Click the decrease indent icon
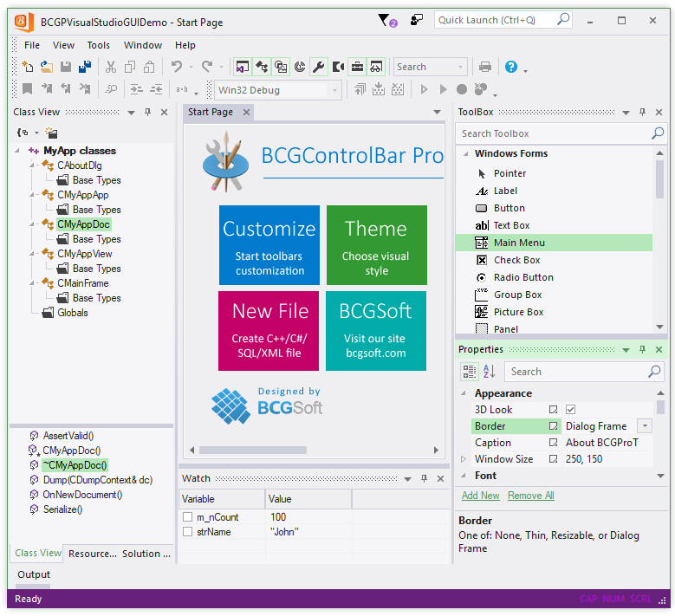Image resolution: width=675 pixels, height=616 pixels. 156,89
